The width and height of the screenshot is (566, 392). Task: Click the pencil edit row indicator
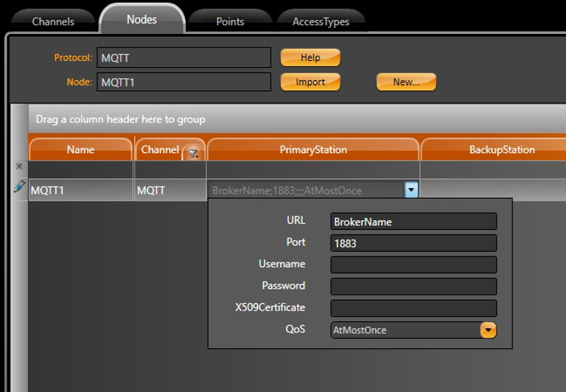(x=19, y=186)
